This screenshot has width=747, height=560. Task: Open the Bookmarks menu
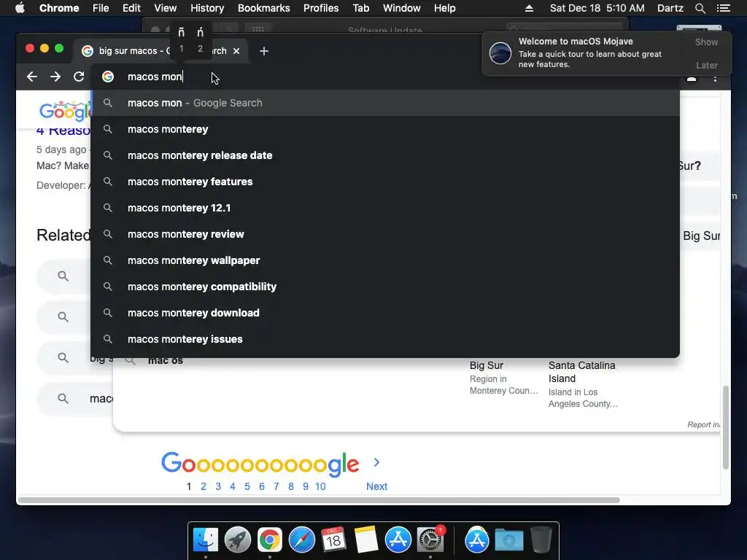click(264, 8)
